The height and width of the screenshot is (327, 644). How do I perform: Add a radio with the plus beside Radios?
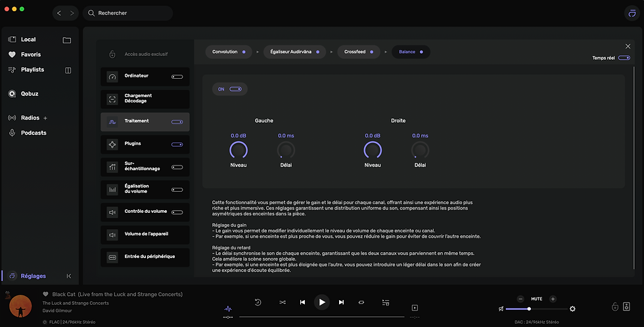click(45, 118)
